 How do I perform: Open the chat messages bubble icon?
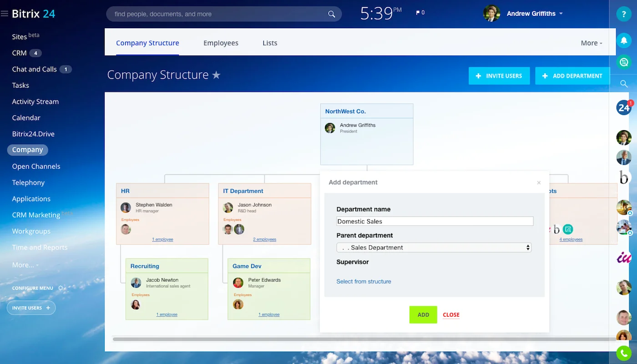point(624,62)
